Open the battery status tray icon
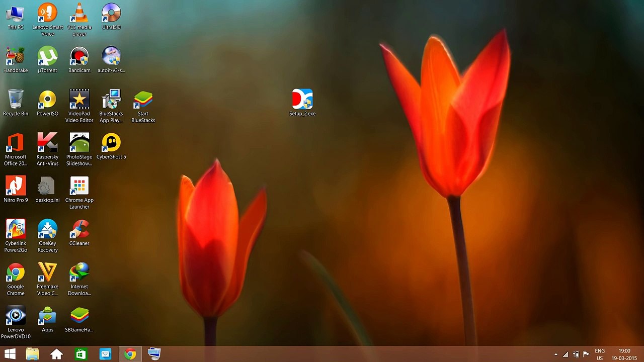Screen dimensions: 644x362 pyautogui.click(x=576, y=354)
